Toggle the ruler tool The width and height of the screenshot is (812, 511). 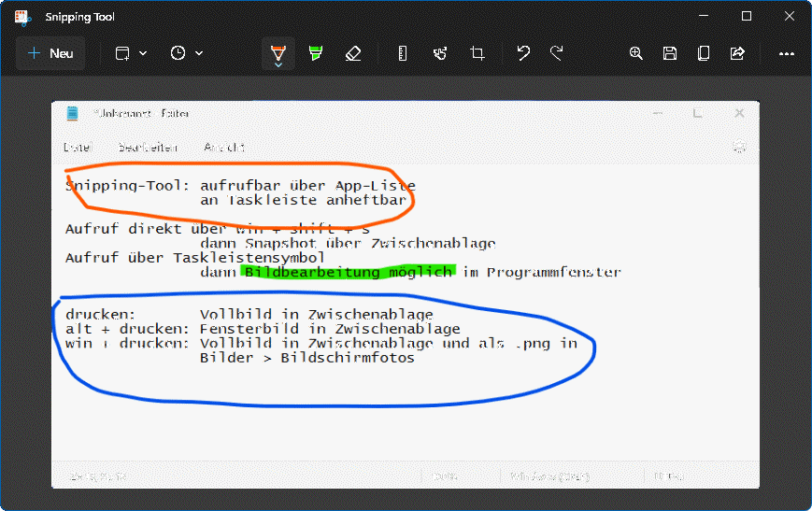point(403,53)
